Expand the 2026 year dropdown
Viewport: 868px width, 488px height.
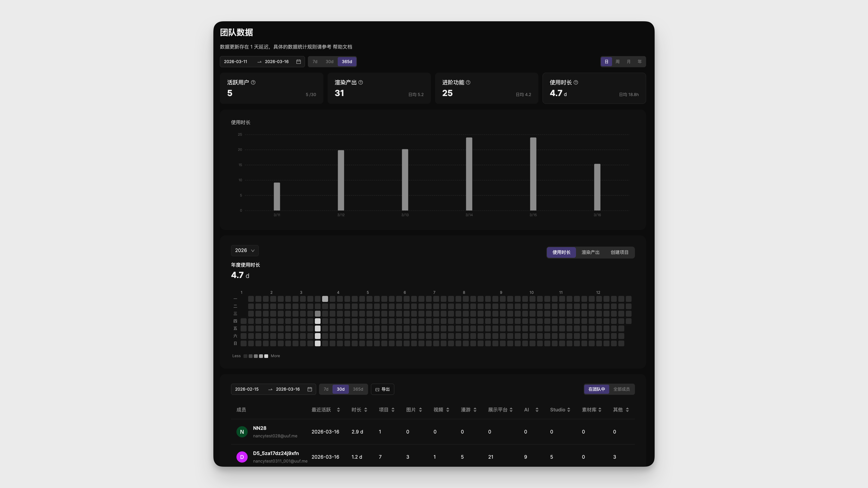click(x=245, y=250)
